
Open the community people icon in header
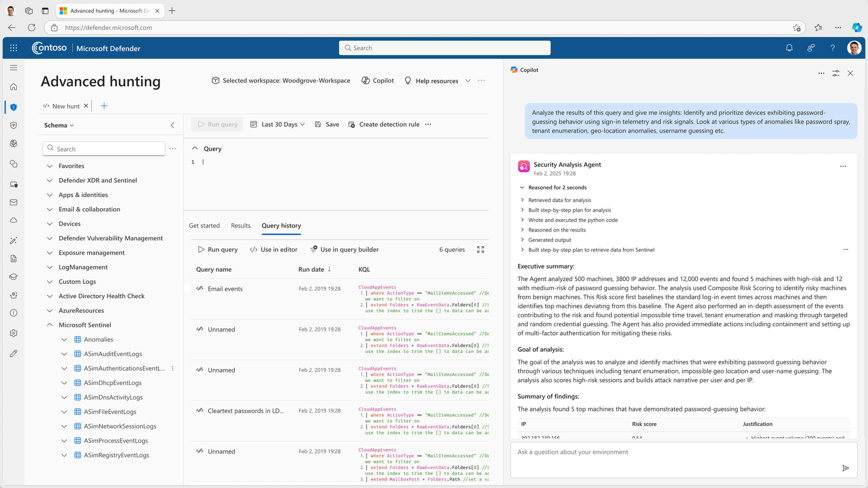click(x=811, y=48)
